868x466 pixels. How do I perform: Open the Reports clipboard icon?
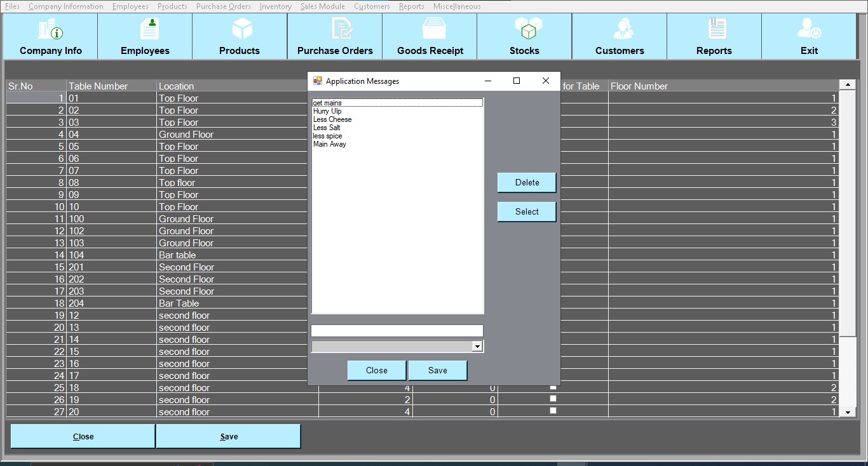coord(717,29)
